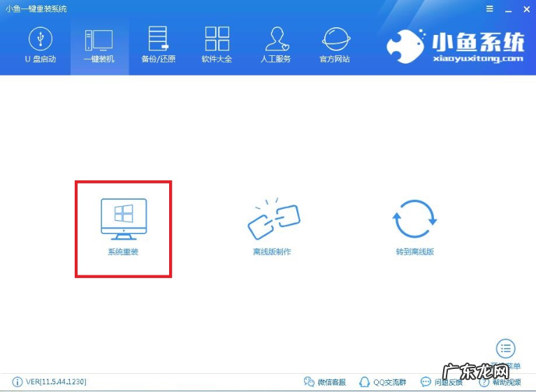
Task: Open 微信客服 WeChat support
Action: click(325, 382)
